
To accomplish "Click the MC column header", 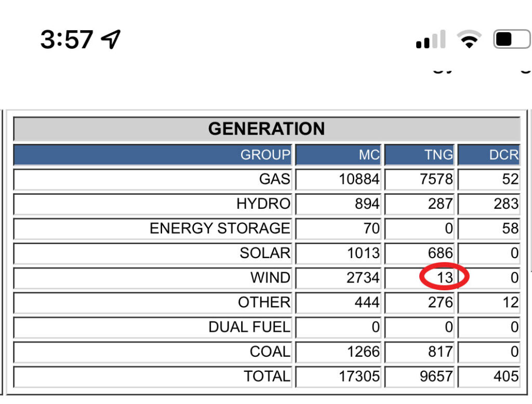I will coord(369,155).
